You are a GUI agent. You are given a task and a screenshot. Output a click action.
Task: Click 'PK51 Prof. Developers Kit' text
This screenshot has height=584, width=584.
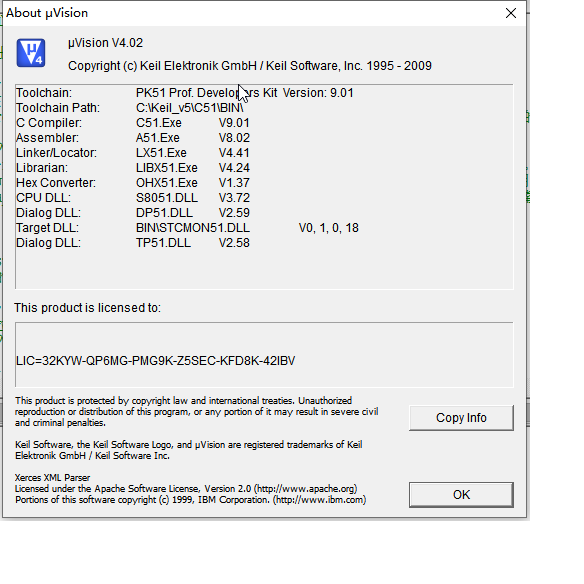click(206, 93)
